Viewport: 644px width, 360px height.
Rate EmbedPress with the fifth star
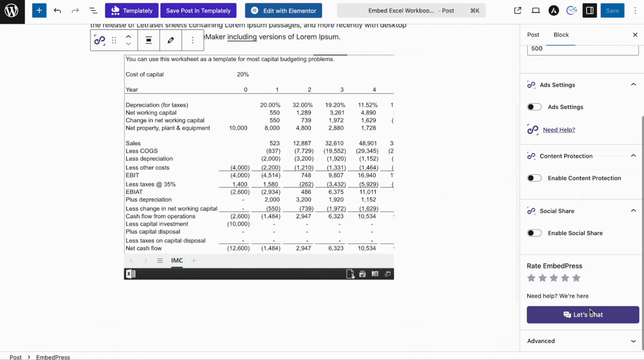pos(576,278)
